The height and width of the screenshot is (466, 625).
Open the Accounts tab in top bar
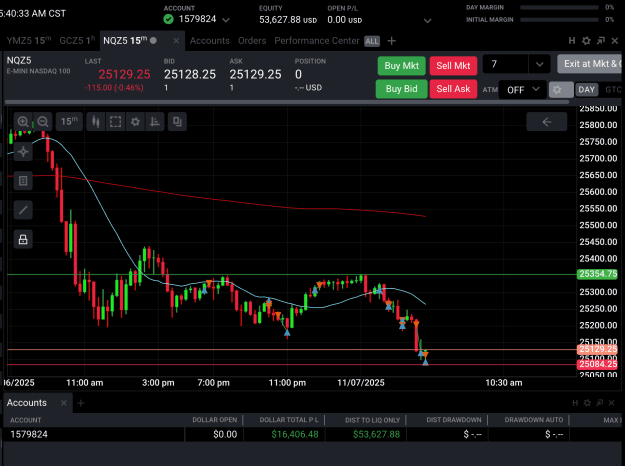click(x=210, y=41)
